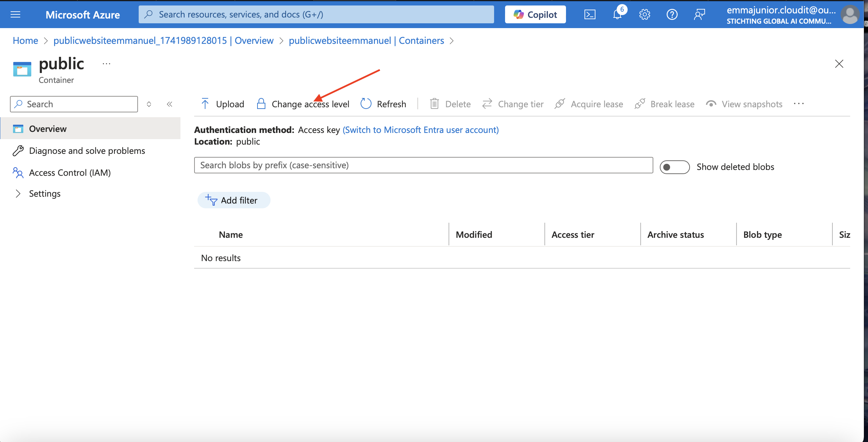Sort by Access tier column header
The height and width of the screenshot is (442, 868).
(x=573, y=235)
